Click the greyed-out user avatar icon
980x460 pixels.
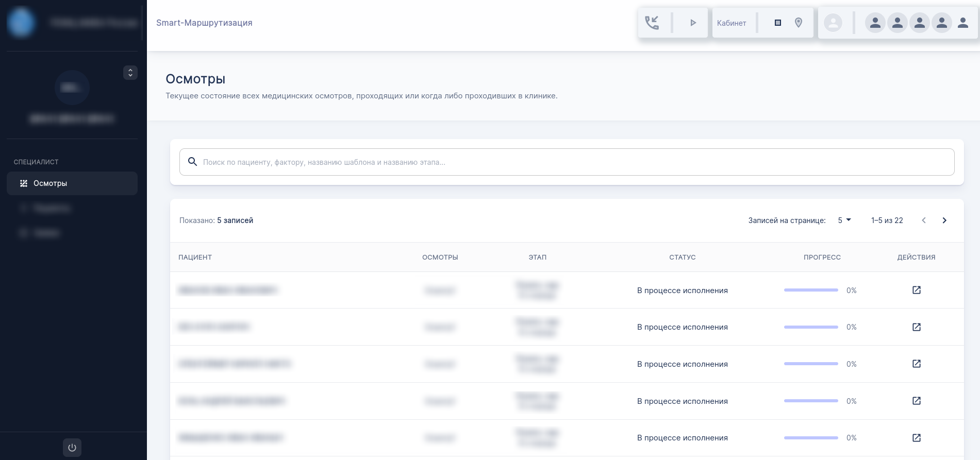[833, 23]
